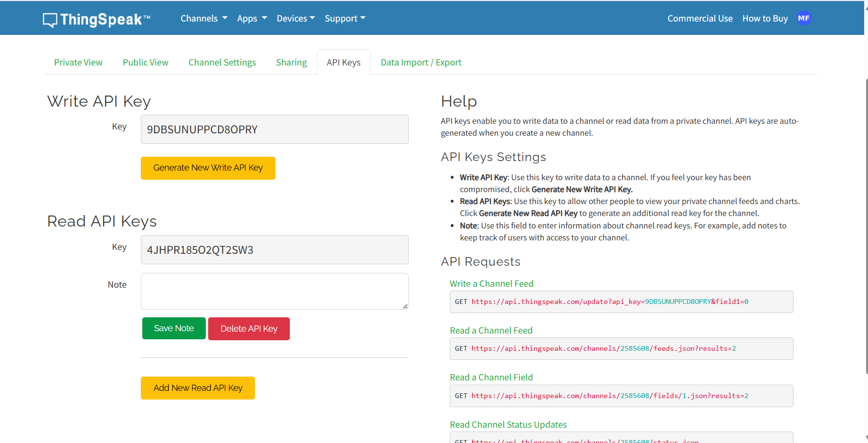Open the MF user avatar menu
Viewport: 868px width, 443px height.
804,18
